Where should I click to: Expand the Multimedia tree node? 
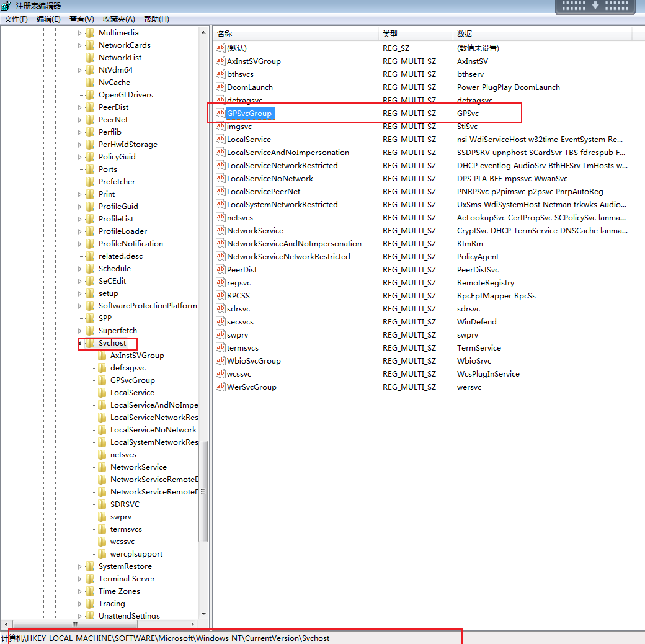[x=79, y=33]
